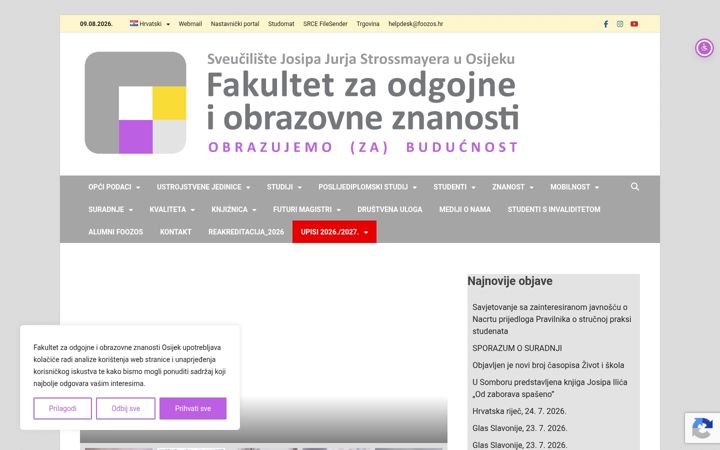Open Studenti s invaliditetom menu item

(554, 209)
